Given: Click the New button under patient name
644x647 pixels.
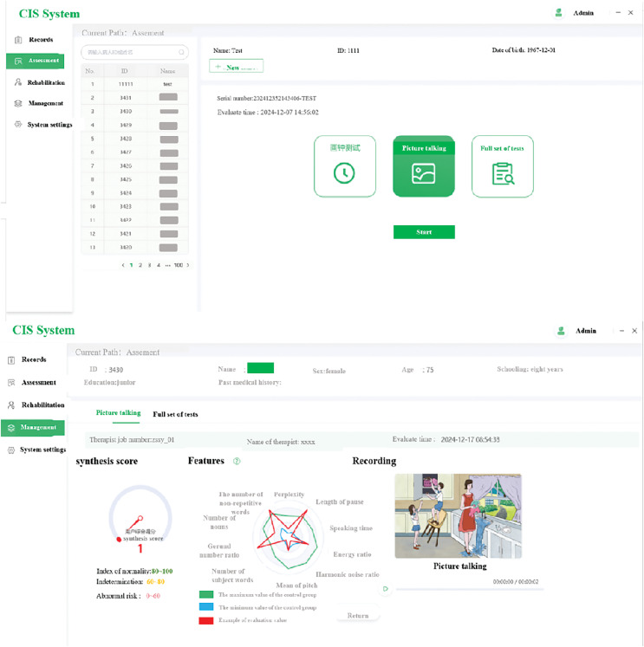Looking at the screenshot, I should pos(236,66).
